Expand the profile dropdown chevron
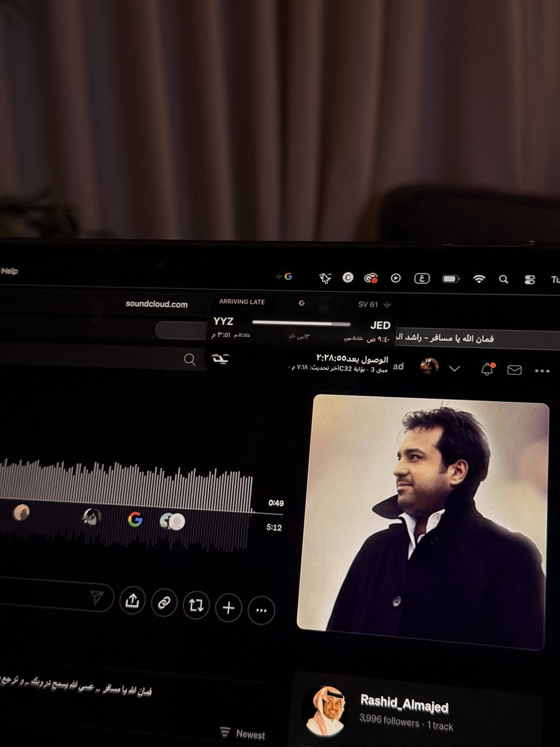Image resolution: width=560 pixels, height=747 pixels. 454,369
